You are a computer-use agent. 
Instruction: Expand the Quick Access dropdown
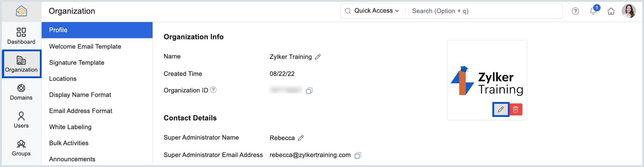pyautogui.click(x=376, y=11)
